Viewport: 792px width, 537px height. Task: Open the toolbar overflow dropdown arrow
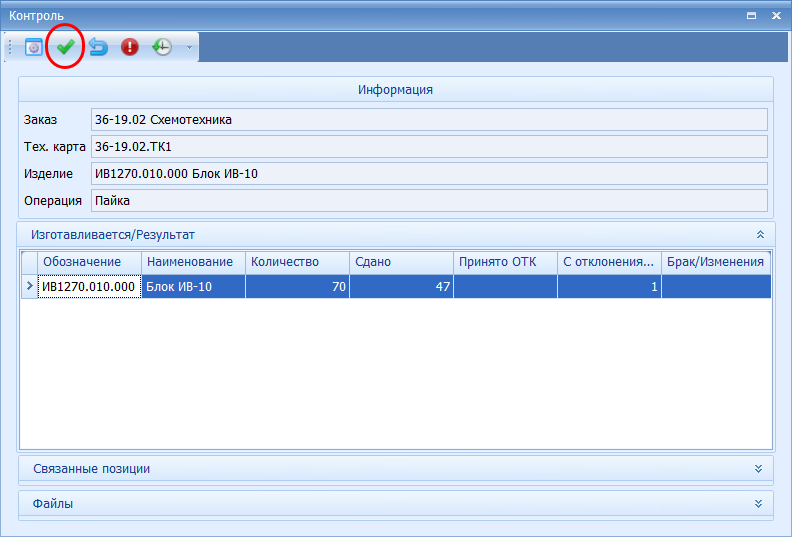pyautogui.click(x=188, y=47)
